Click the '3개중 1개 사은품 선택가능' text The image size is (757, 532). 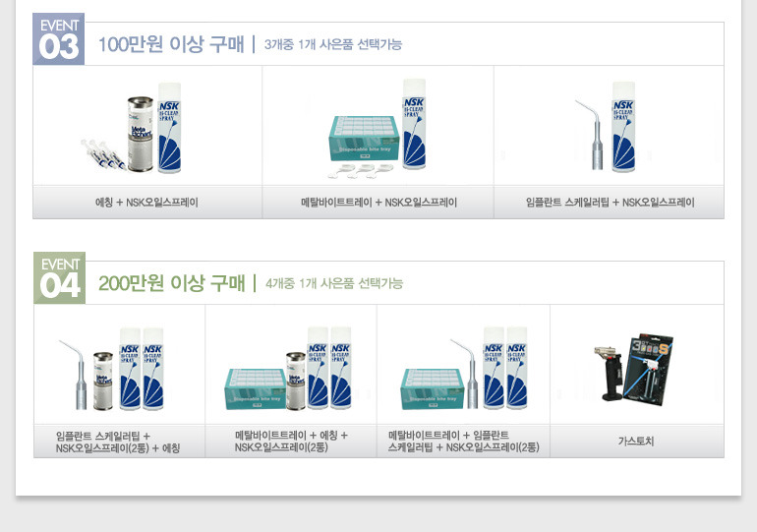[333, 44]
